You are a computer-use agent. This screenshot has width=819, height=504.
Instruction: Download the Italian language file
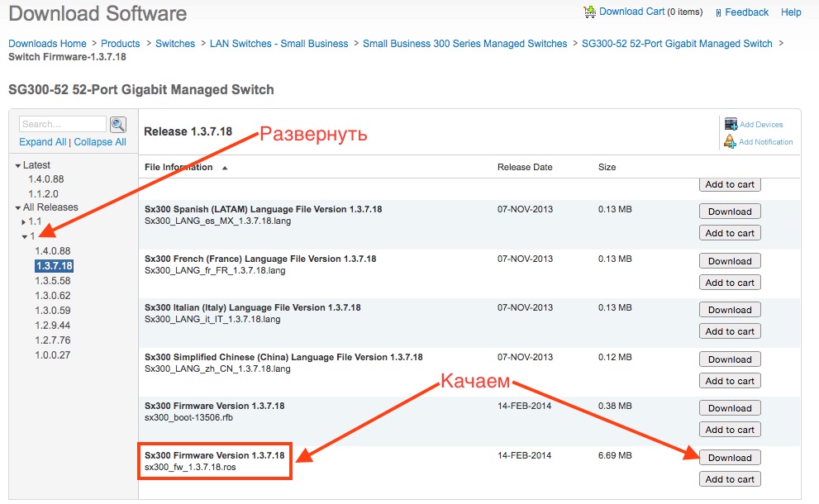pos(729,310)
